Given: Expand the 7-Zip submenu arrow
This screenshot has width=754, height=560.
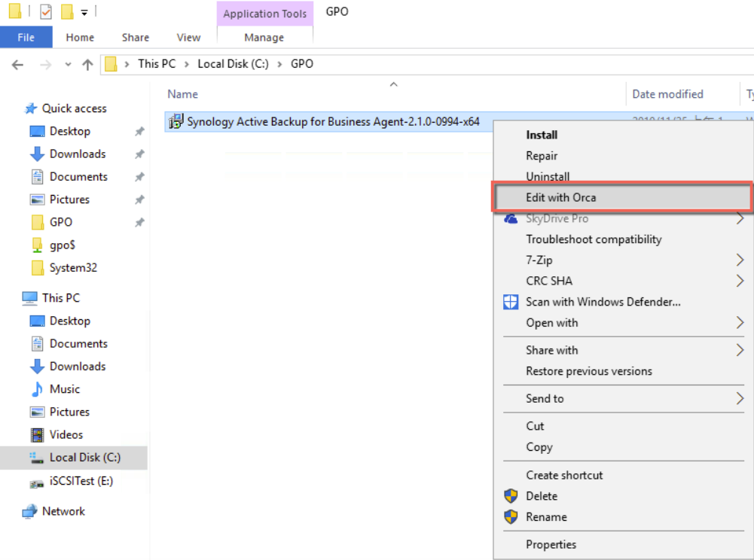Looking at the screenshot, I should coord(740,260).
